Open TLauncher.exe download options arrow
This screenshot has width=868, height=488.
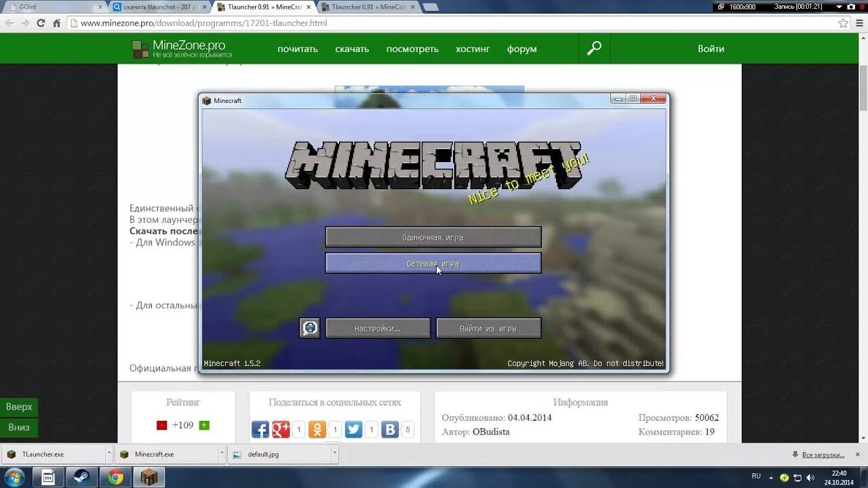click(108, 454)
